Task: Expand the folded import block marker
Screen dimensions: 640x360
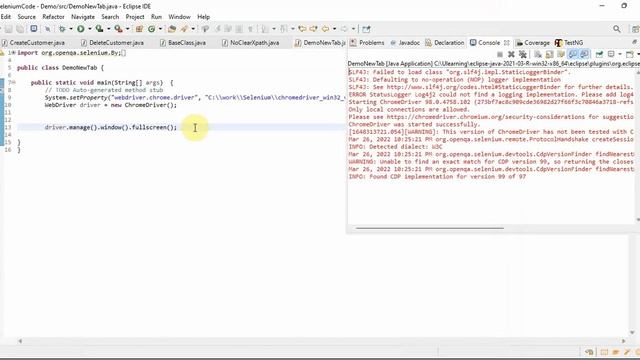Action: coord(13,53)
